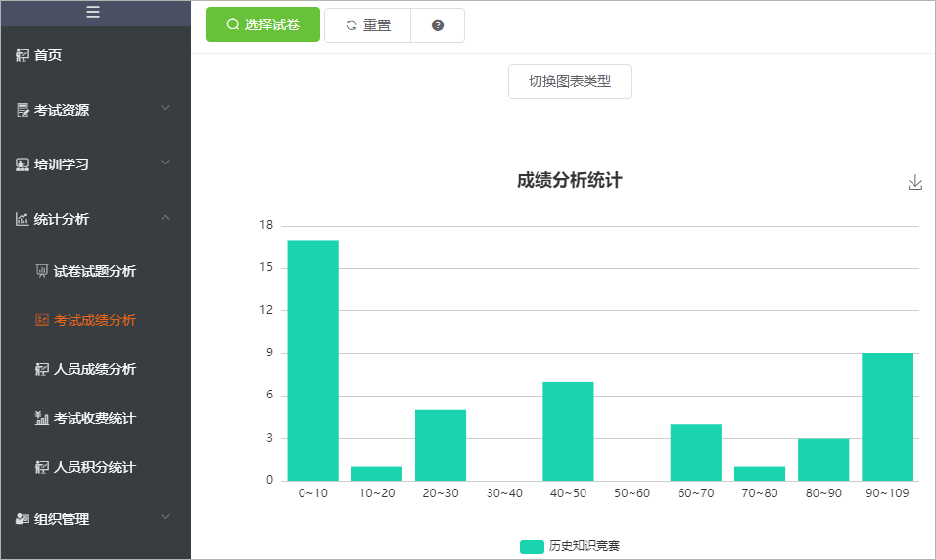Viewport: 936px width, 560px height.
Task: Expand the 考试资源 chevron arrow
Action: (165, 108)
